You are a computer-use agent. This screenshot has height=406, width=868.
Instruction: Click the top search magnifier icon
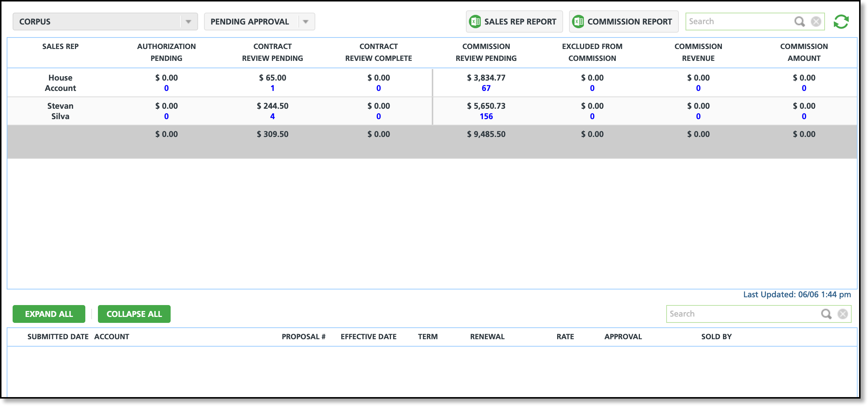(x=799, y=22)
